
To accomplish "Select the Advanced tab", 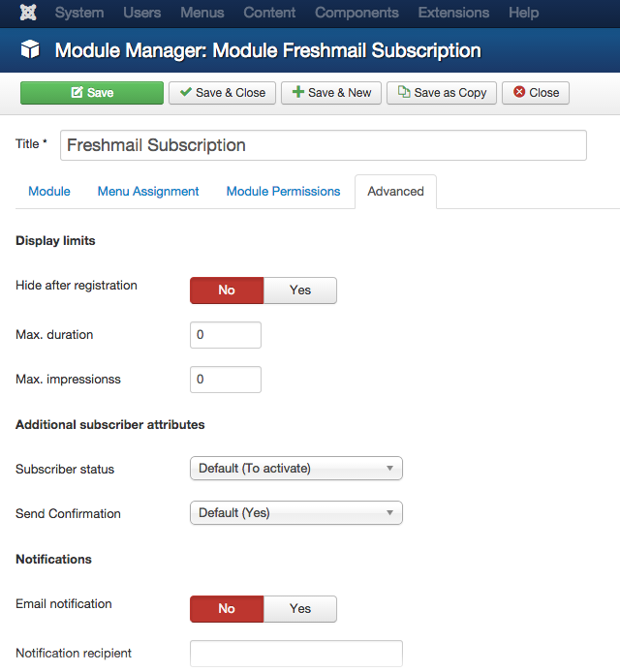I will pos(396,191).
